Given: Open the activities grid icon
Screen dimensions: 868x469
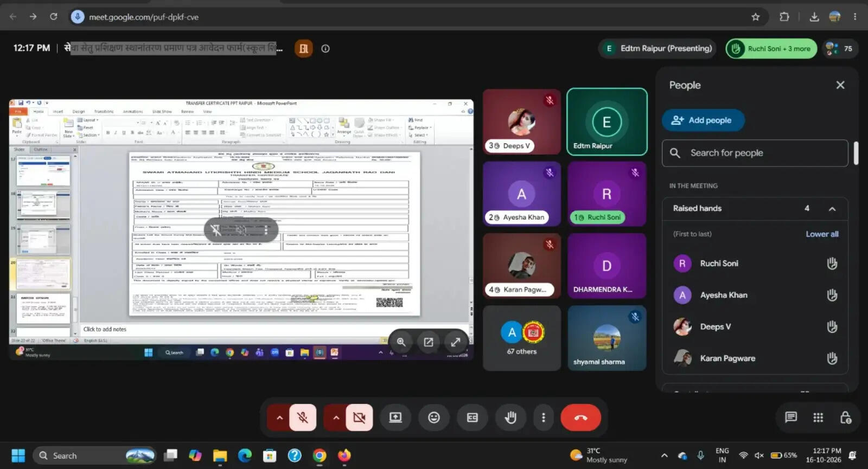Looking at the screenshot, I should click(x=818, y=417).
